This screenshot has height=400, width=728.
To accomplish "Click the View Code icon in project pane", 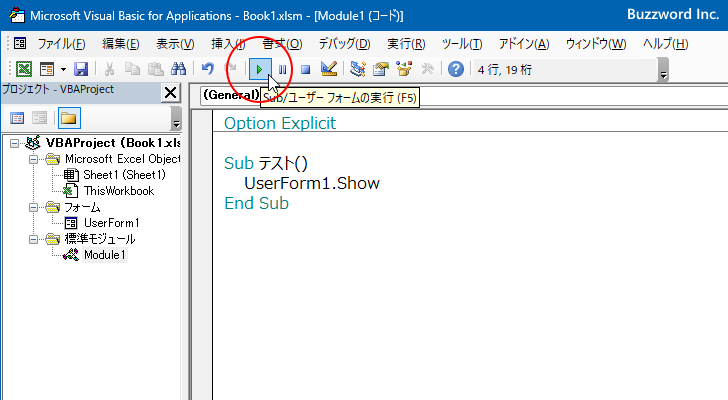I will pyautogui.click(x=17, y=118).
